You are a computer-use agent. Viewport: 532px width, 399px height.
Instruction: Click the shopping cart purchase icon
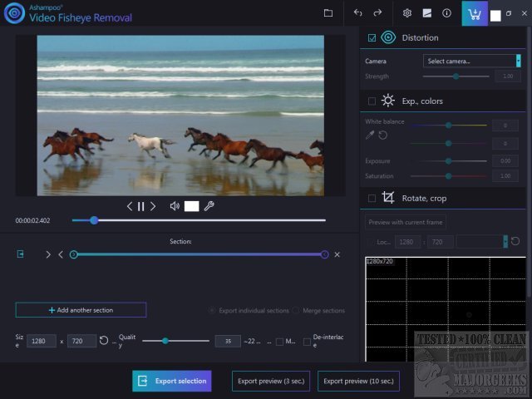click(475, 14)
